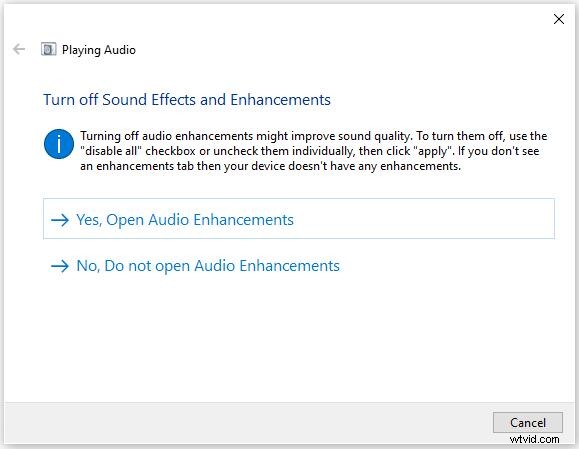This screenshot has height=449, width=579.
Task: Choose Yes, Open Audio Enhancements
Action: pos(299,219)
